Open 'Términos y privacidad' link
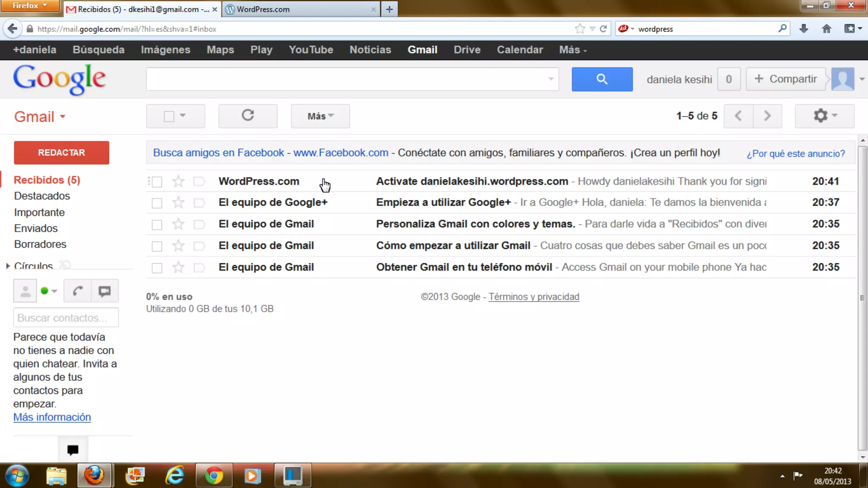 pyautogui.click(x=534, y=297)
